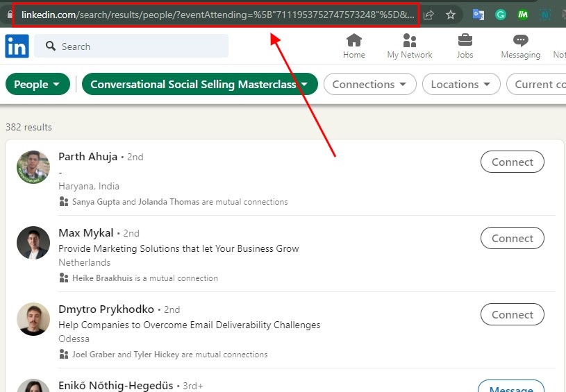
Task: Open the Enikő Nőthig-Hegedüs profile name link
Action: [116, 386]
